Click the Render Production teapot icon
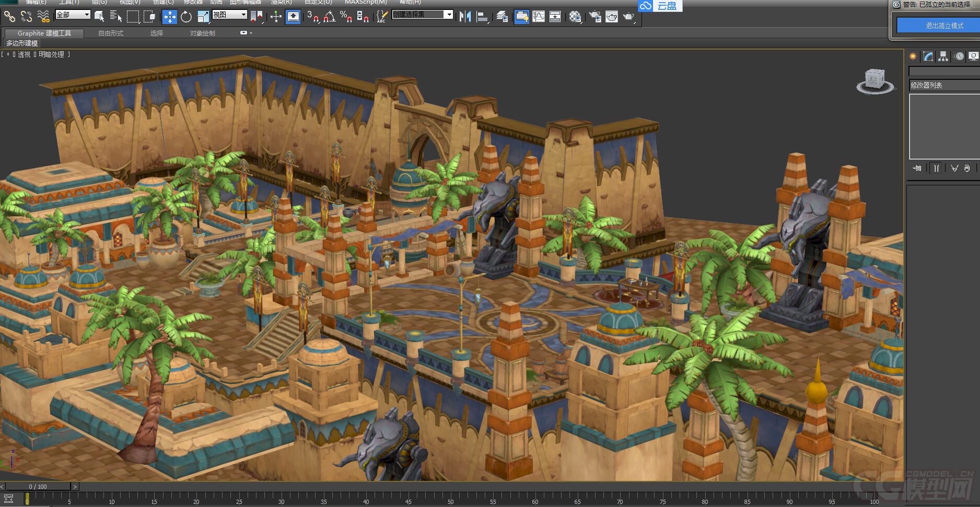 (628, 17)
